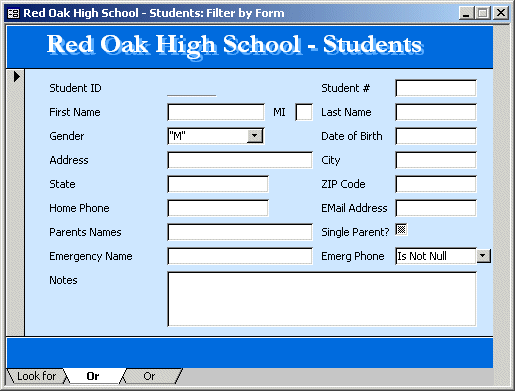The image size is (515, 391).
Task: Click the ZIP Code input field
Action: point(436,184)
